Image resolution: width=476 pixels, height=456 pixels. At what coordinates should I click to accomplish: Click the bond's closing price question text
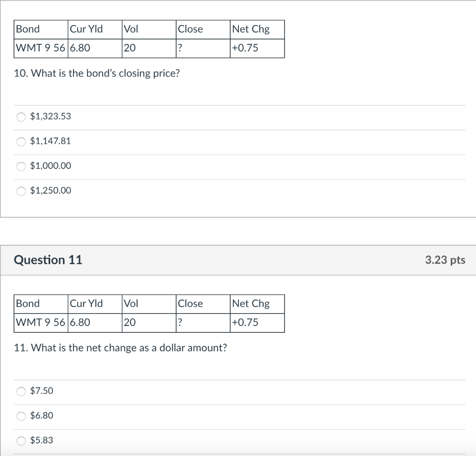click(x=97, y=73)
